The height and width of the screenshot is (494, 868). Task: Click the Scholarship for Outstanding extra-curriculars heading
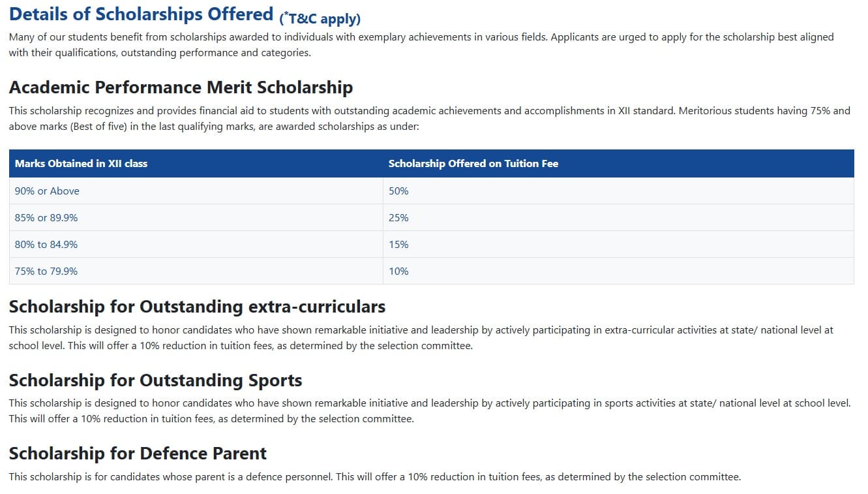click(x=197, y=307)
